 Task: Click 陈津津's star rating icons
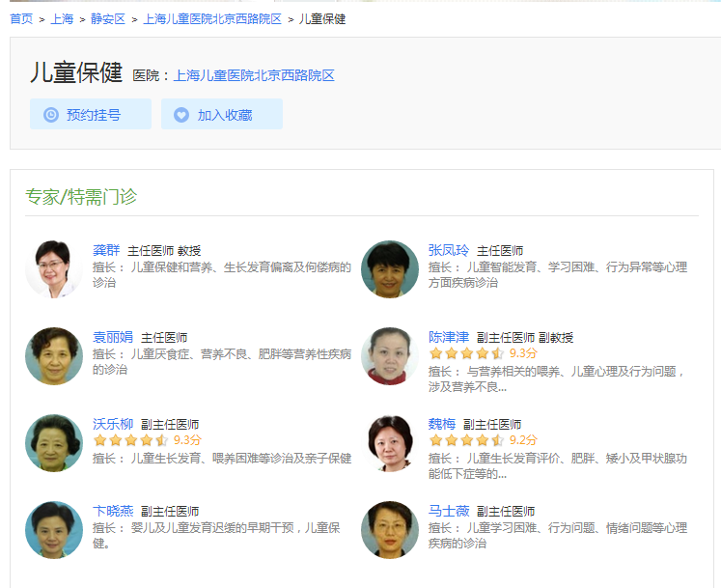[x=467, y=353]
